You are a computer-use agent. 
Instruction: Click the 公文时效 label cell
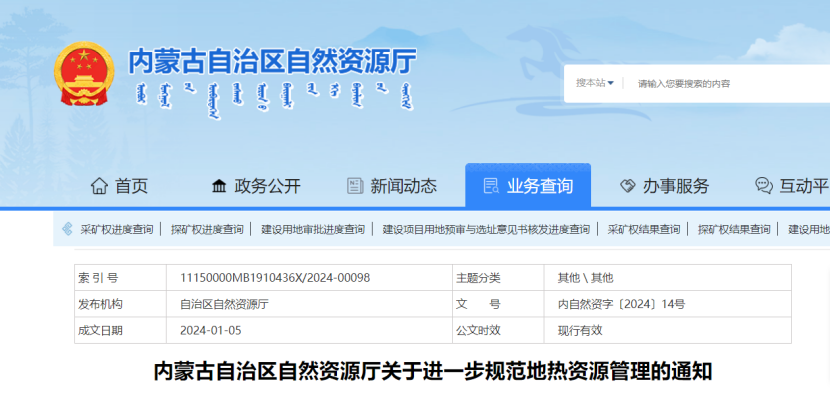(498, 331)
